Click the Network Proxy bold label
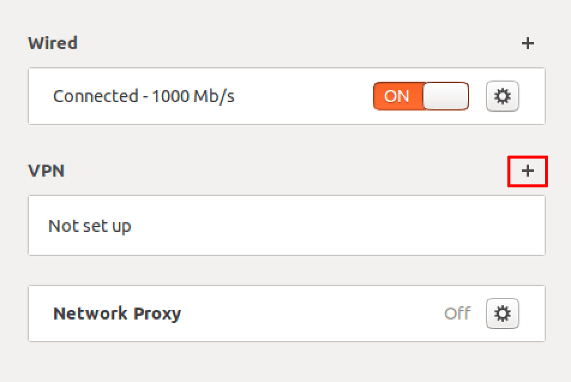This screenshot has width=571, height=382. coord(117,314)
